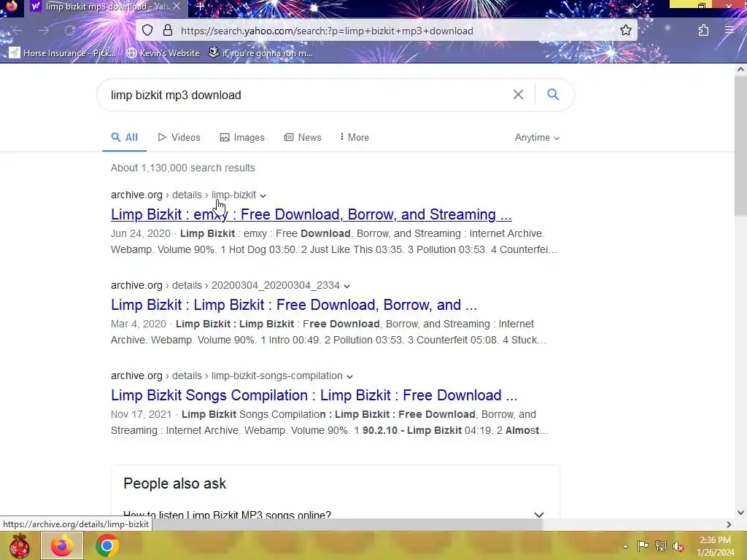
Task: Click the Firefox icon in the taskbar
Action: coord(61,545)
